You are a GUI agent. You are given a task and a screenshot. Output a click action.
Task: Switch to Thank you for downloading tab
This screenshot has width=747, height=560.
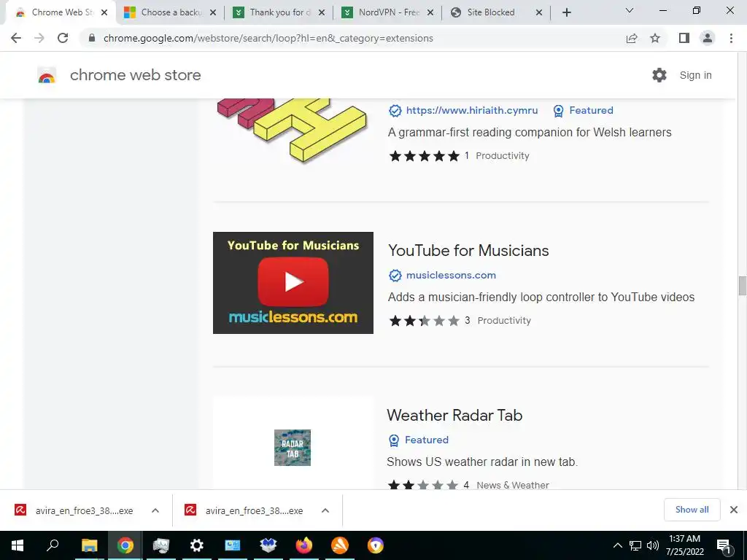(x=279, y=12)
